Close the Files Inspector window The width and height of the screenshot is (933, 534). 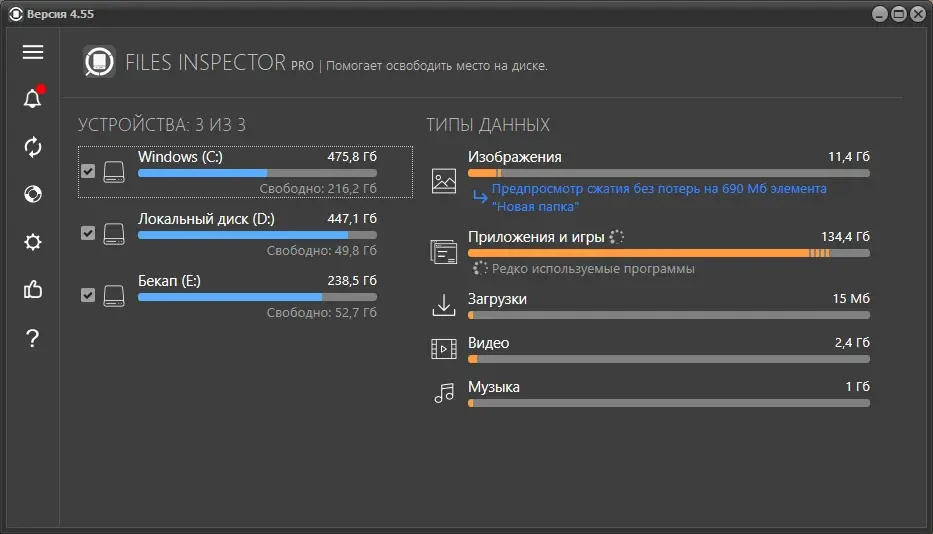pyautogui.click(x=918, y=14)
